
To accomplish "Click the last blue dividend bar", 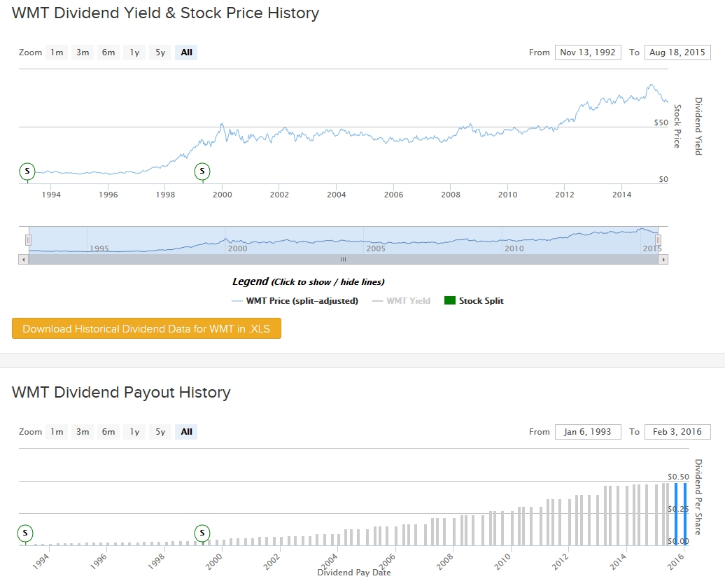I will (x=685, y=514).
